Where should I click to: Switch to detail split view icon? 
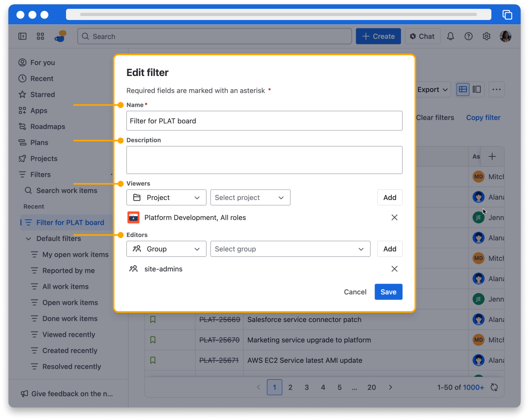click(x=477, y=89)
